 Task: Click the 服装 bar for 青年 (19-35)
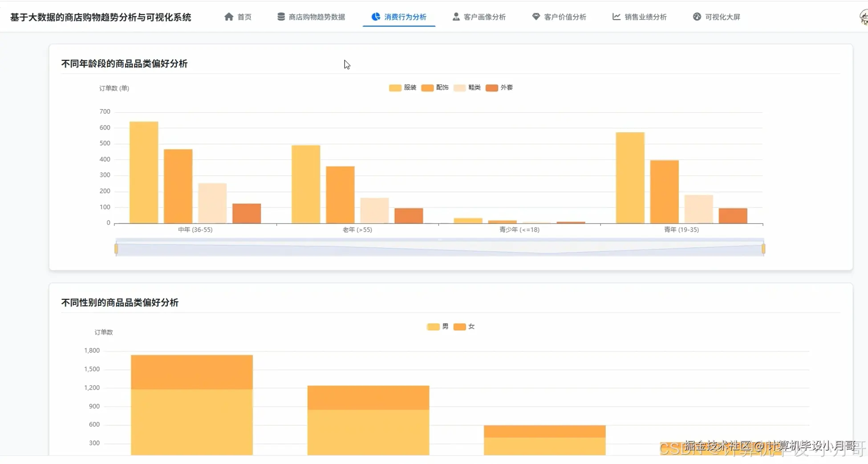(630, 178)
